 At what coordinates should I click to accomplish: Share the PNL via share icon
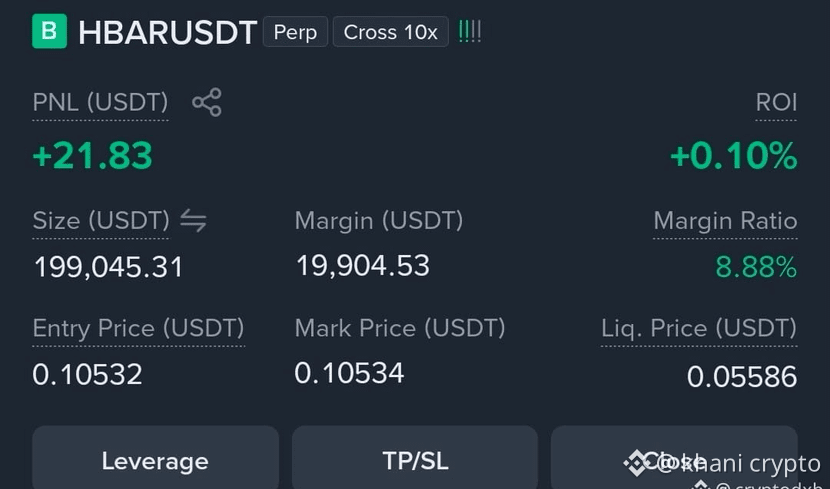click(207, 102)
